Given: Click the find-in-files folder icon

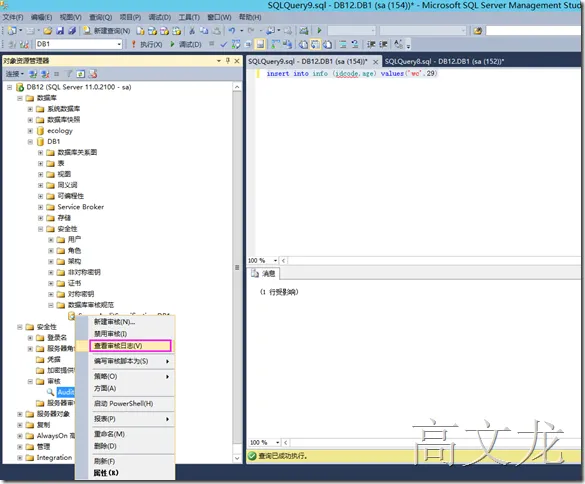Looking at the screenshot, I should [477, 31].
